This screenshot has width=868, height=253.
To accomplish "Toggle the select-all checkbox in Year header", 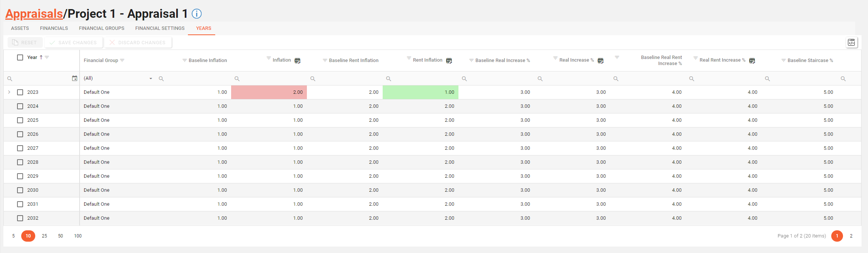I will point(20,57).
